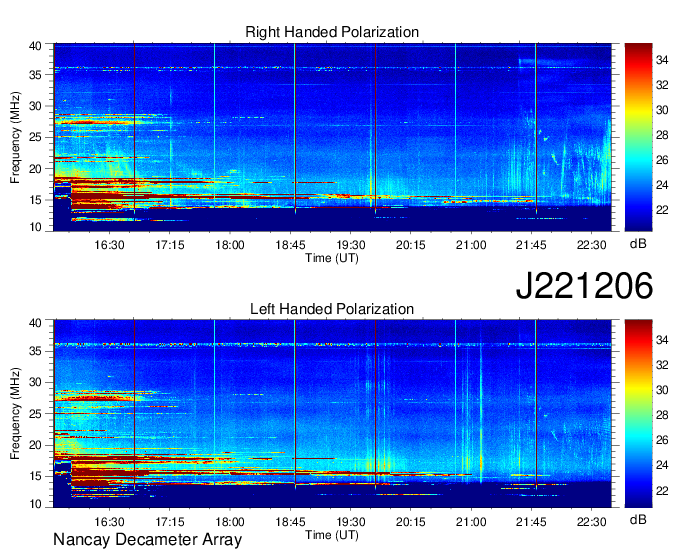Click 17:15 tick on Left Handed time axis
The width and height of the screenshot is (680, 552).
[x=170, y=522]
